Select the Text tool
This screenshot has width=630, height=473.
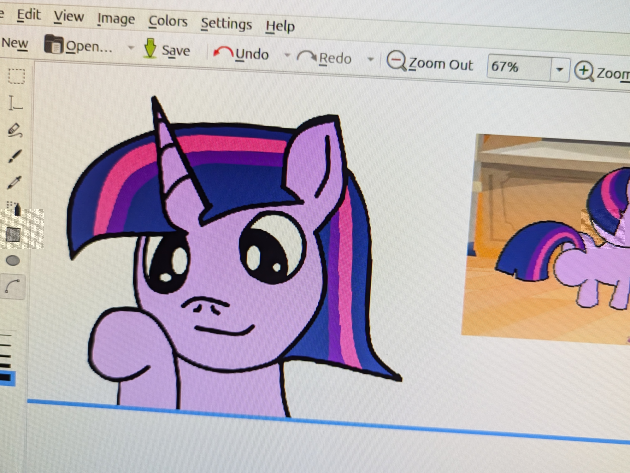15,103
